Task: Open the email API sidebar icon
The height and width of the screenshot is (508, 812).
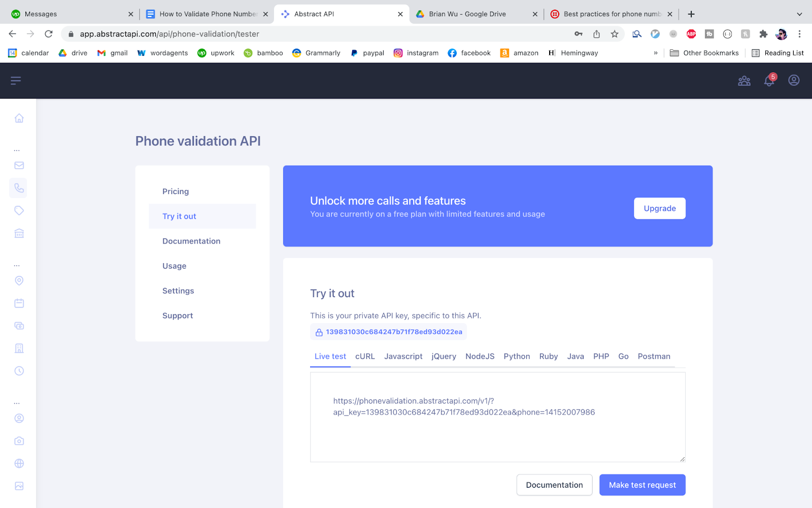Action: pos(19,165)
